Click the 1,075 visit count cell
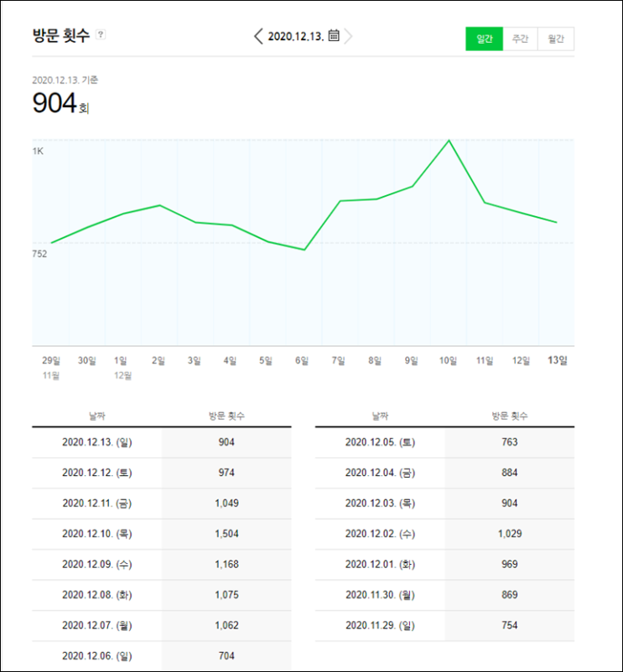623x672 pixels. tap(226, 595)
